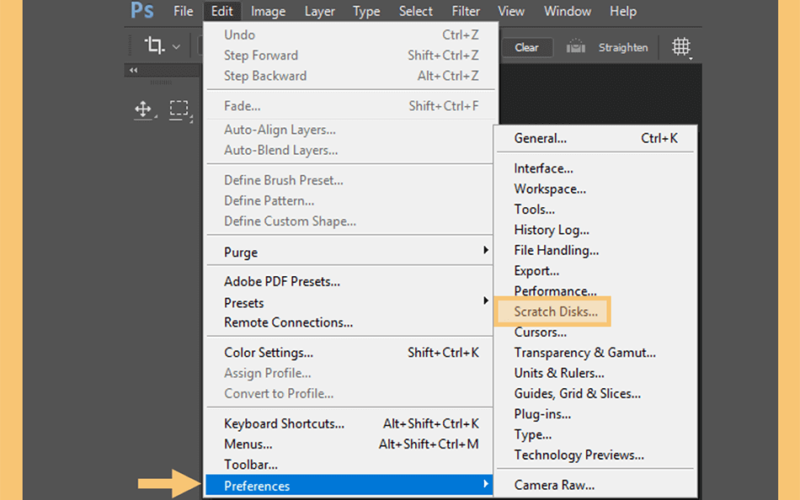Close the open Edit menu
The image size is (800, 500).
(222, 11)
